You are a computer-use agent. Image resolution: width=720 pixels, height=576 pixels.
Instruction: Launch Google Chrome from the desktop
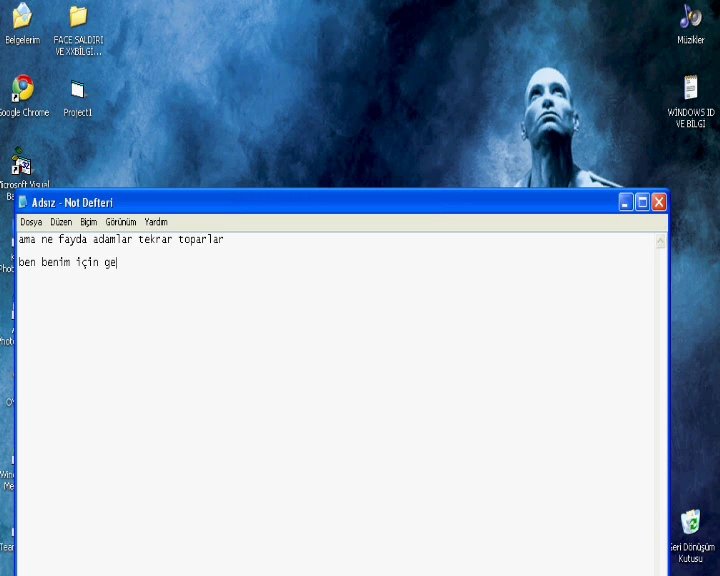(23, 88)
